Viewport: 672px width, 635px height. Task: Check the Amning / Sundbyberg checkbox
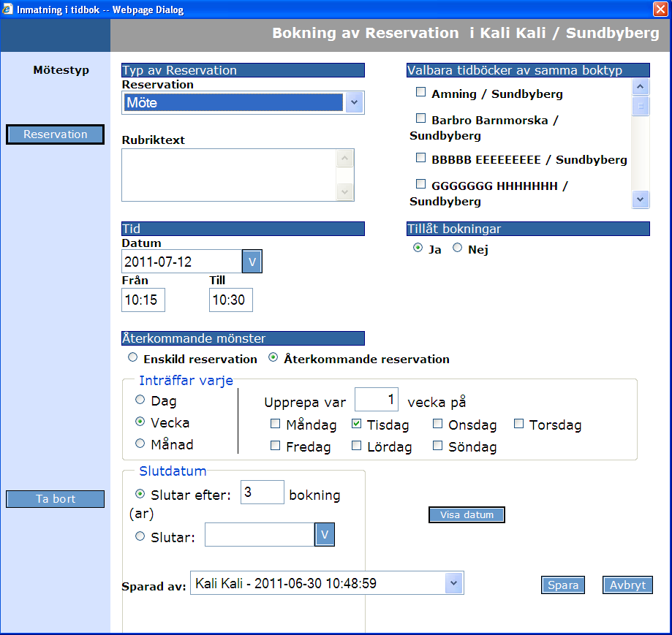(421, 92)
